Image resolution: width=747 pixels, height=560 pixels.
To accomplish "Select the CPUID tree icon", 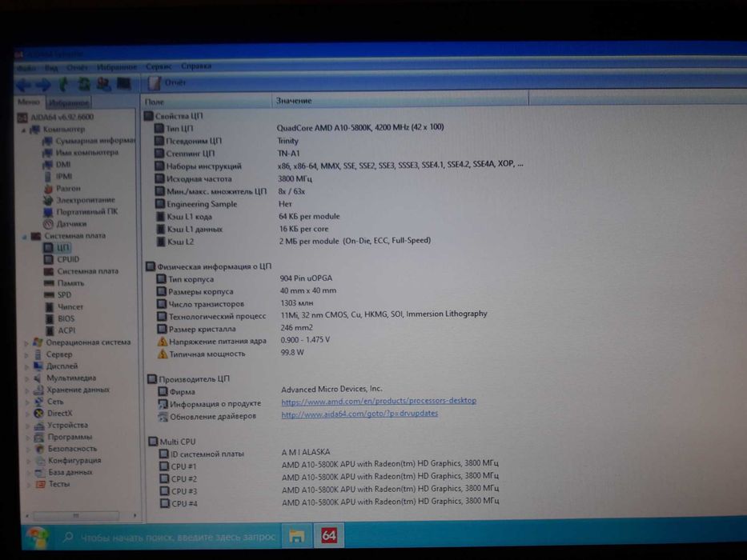I will coord(49,259).
